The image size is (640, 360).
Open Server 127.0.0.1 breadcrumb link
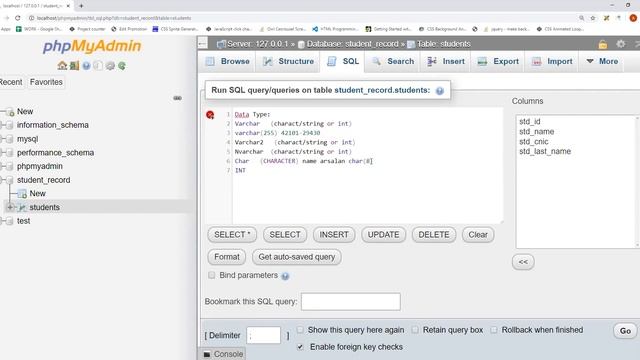(258, 44)
